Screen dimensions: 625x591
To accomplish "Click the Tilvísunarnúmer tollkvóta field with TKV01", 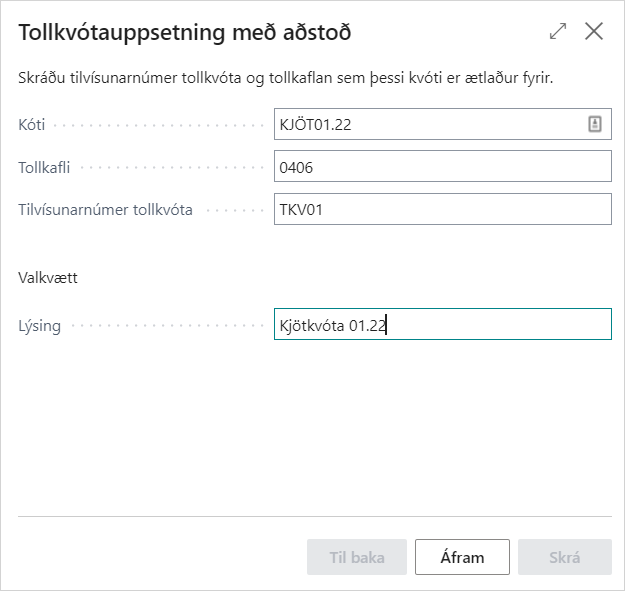I will click(x=441, y=209).
